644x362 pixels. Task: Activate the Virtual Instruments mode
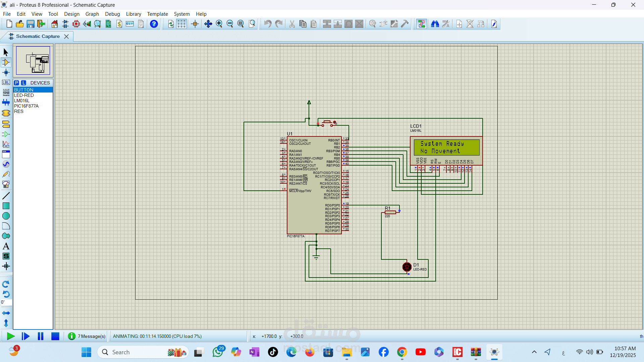click(6, 184)
